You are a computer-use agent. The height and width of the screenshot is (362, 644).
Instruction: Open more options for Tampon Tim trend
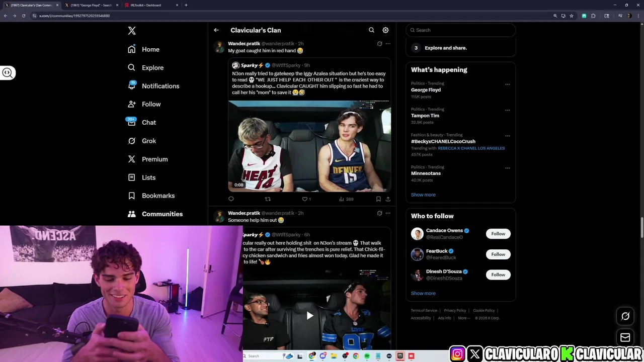click(x=507, y=110)
